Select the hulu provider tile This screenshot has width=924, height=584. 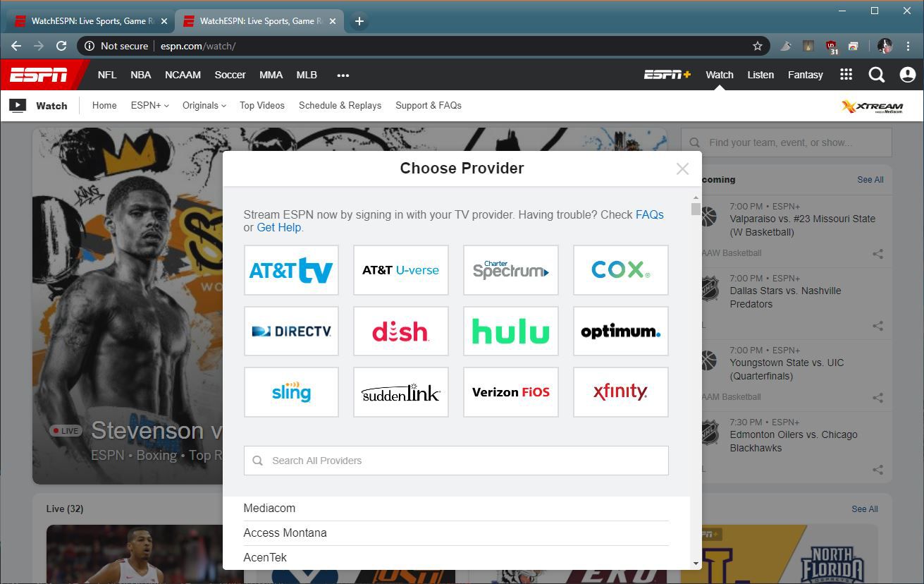click(511, 331)
